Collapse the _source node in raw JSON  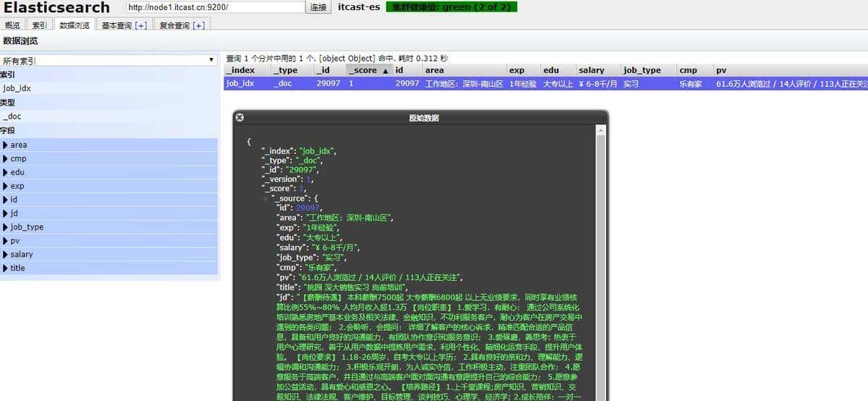click(265, 198)
